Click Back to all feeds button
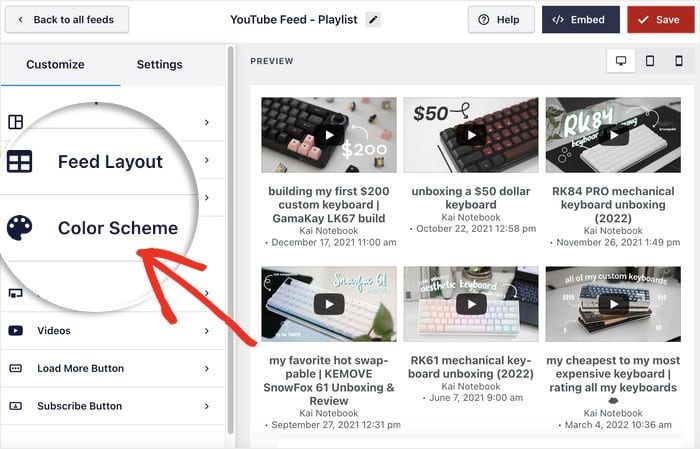This screenshot has height=449, width=700. 66,19
